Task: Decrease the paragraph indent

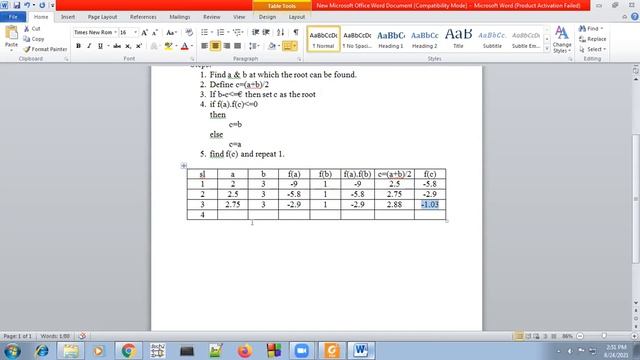Action: point(256,32)
